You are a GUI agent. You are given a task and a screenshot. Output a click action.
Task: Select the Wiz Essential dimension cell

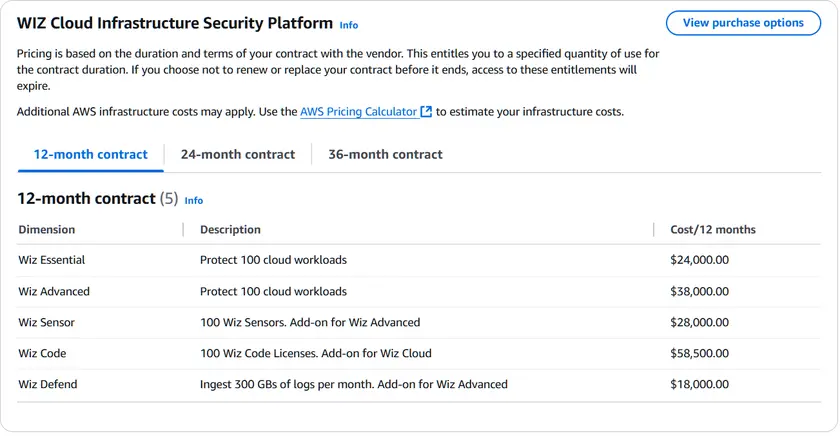pos(51,260)
